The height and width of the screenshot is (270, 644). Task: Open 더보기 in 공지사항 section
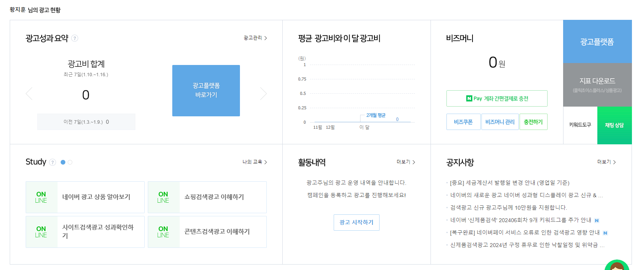[x=607, y=162]
